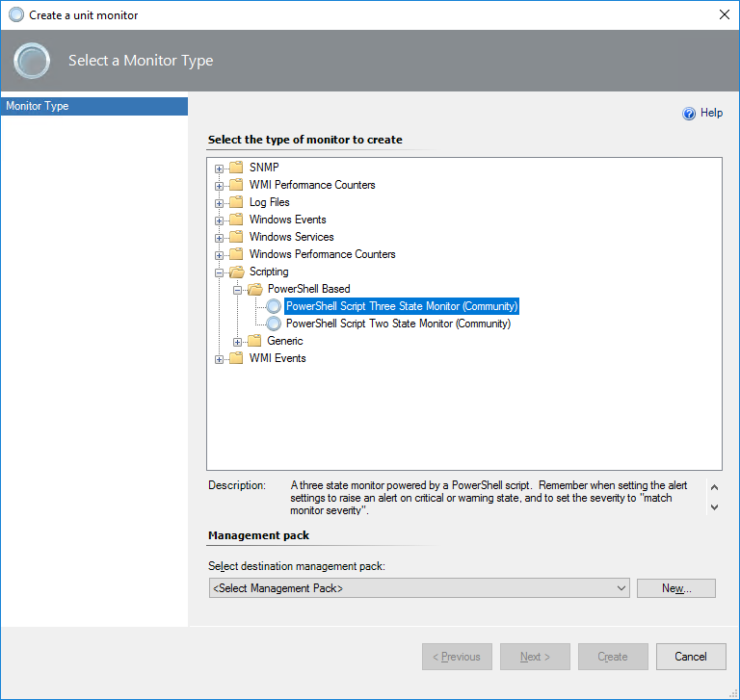Click the New... management pack button

676,588
